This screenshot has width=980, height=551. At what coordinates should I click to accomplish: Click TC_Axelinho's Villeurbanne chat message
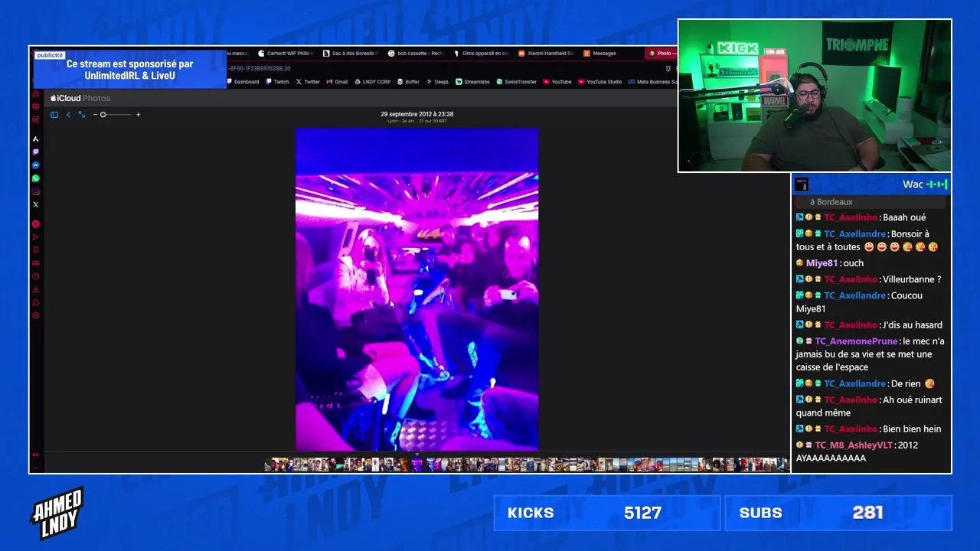[x=869, y=279]
